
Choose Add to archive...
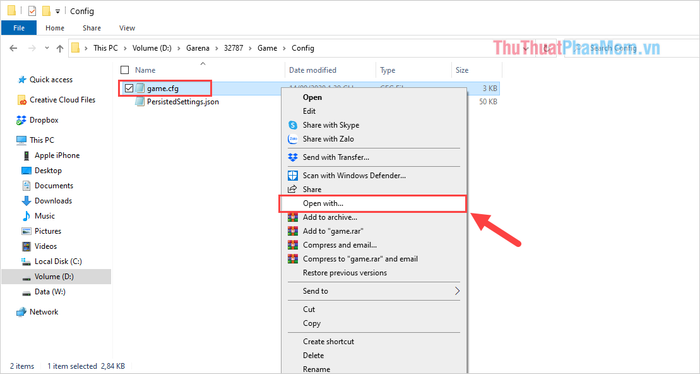tap(330, 217)
